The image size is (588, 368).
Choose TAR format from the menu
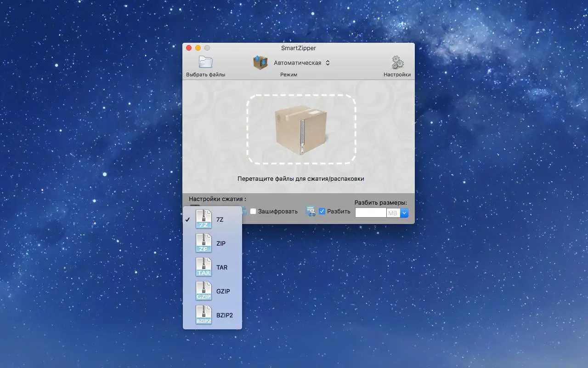click(x=221, y=267)
